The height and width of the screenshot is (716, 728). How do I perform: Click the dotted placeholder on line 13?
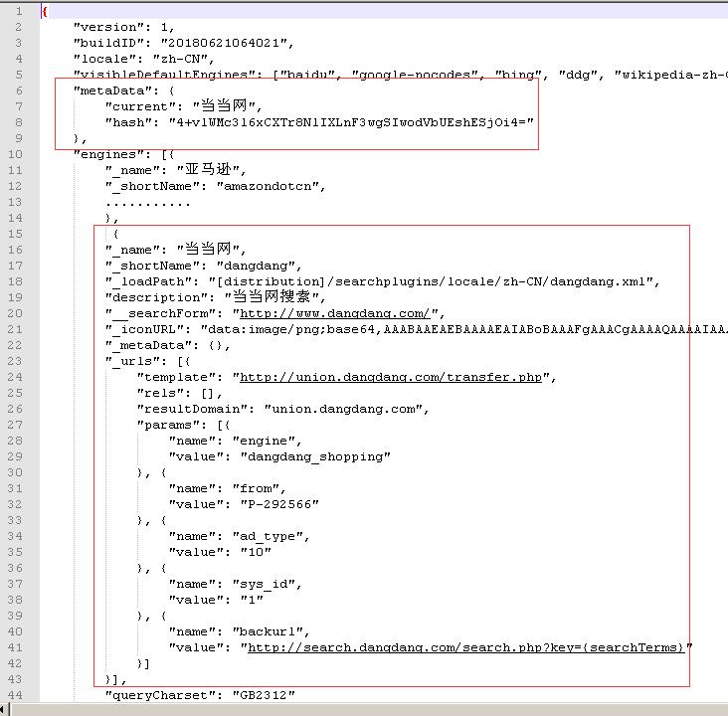147,204
